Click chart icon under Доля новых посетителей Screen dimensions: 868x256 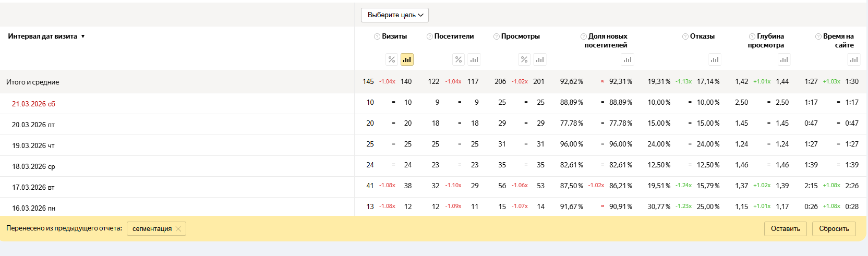point(628,59)
